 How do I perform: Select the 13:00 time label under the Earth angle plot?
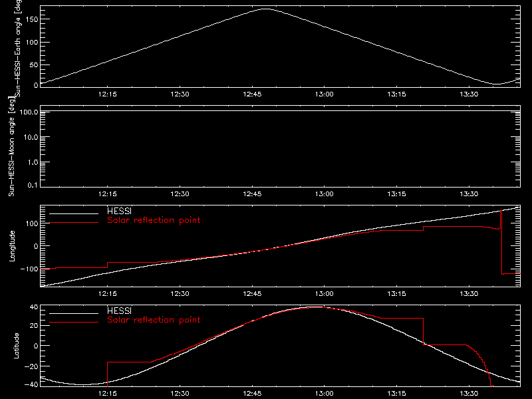coord(325,94)
